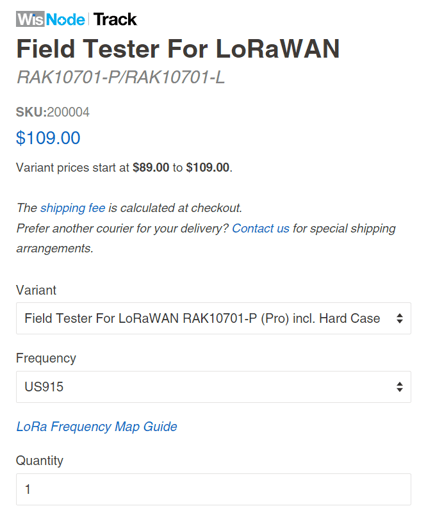Click the gray Wis logo badge
The width and height of the screenshot is (435, 531).
tap(30, 19)
